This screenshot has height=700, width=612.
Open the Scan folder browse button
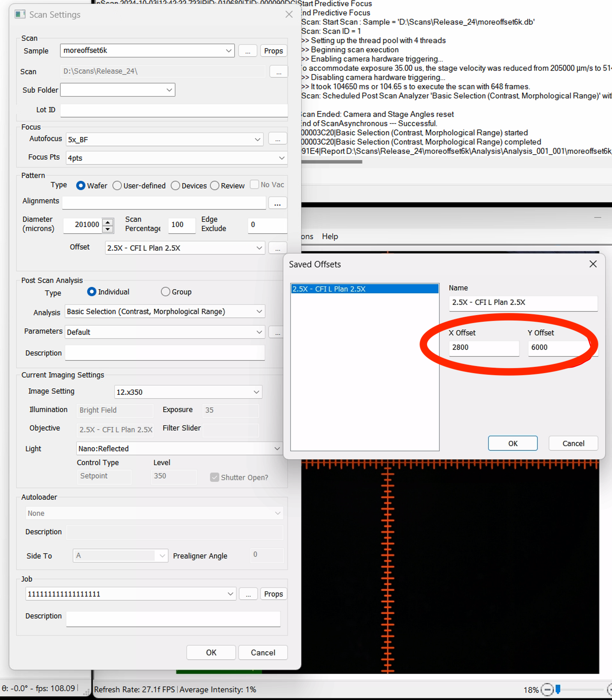(x=278, y=72)
